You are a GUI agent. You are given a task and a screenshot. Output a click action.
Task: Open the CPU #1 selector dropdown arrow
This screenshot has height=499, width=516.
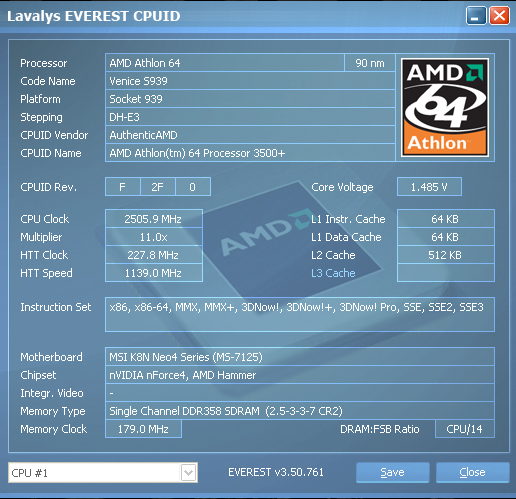188,472
